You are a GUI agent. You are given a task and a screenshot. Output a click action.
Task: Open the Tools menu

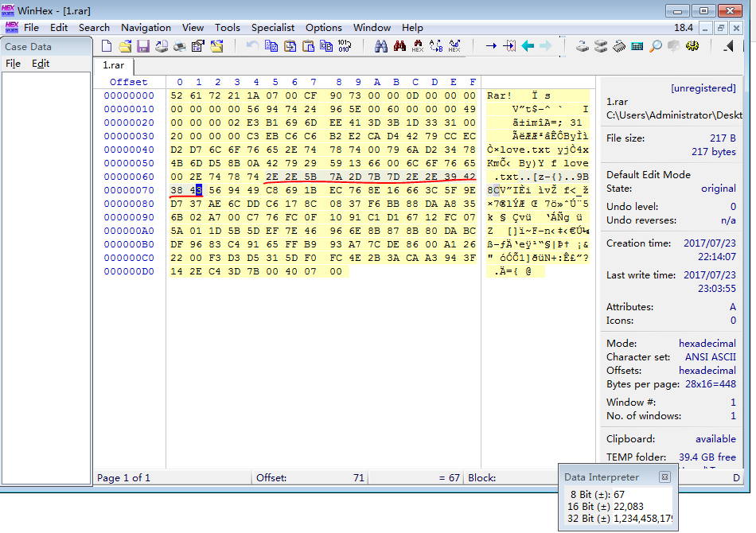pyautogui.click(x=227, y=28)
